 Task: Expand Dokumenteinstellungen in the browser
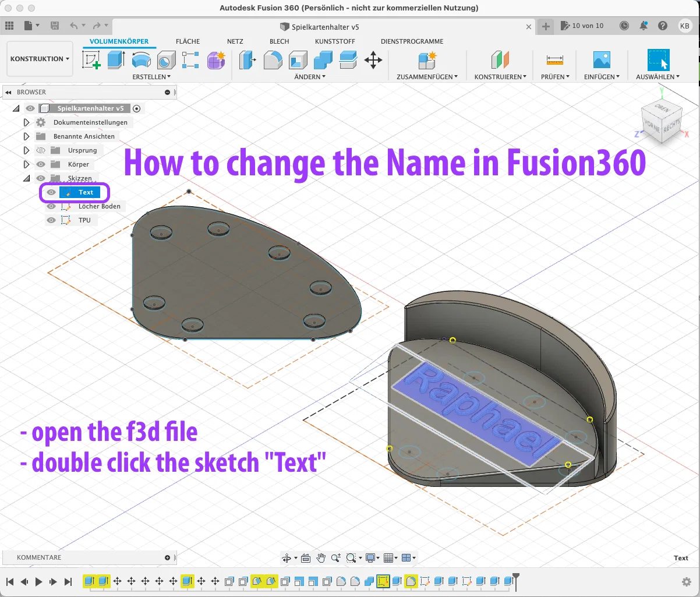click(26, 122)
